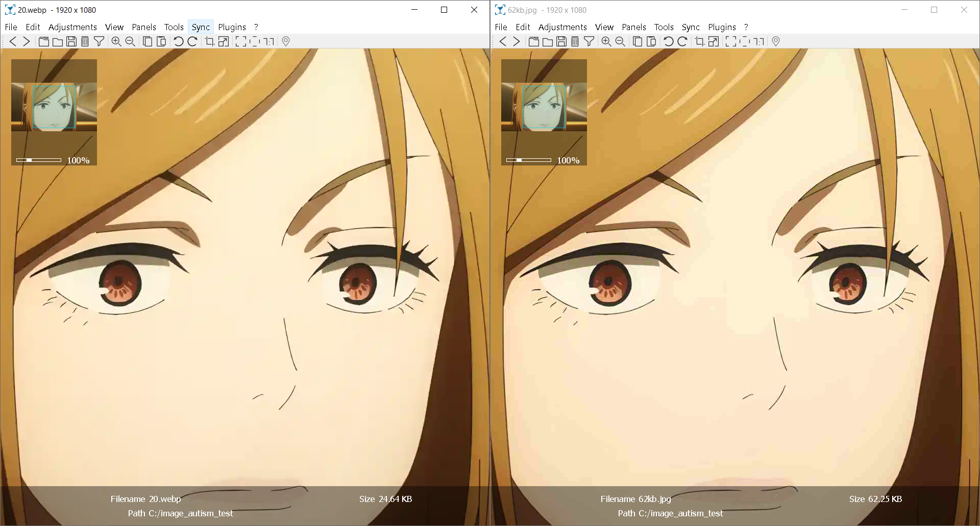The width and height of the screenshot is (980, 526).
Task: Click zoom slider in 20.webp overview panel
Action: pyautogui.click(x=39, y=160)
